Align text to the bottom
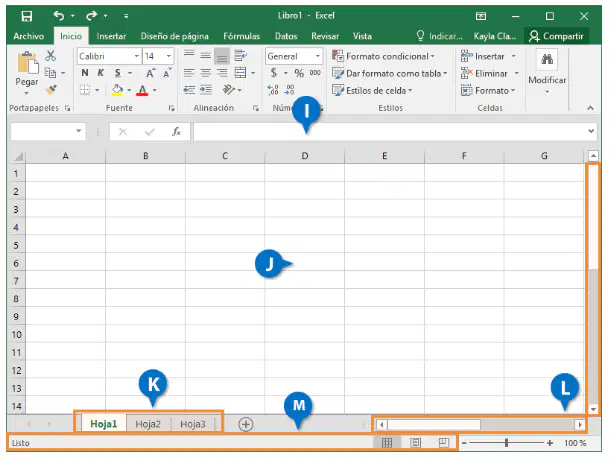612x461 pixels. point(222,56)
